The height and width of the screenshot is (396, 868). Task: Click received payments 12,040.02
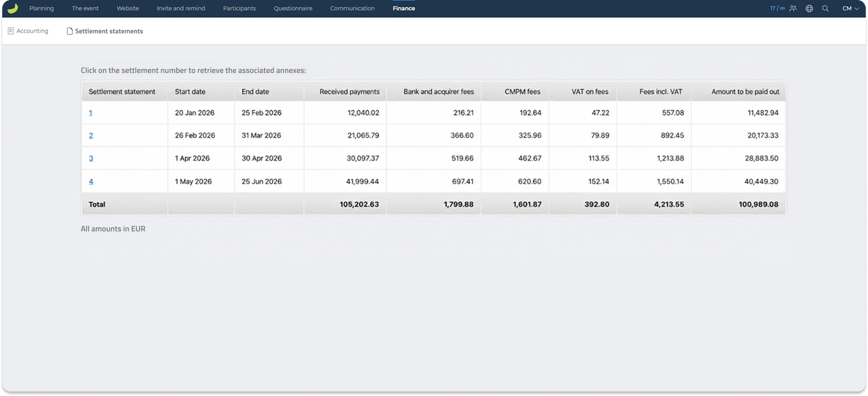pyautogui.click(x=363, y=113)
